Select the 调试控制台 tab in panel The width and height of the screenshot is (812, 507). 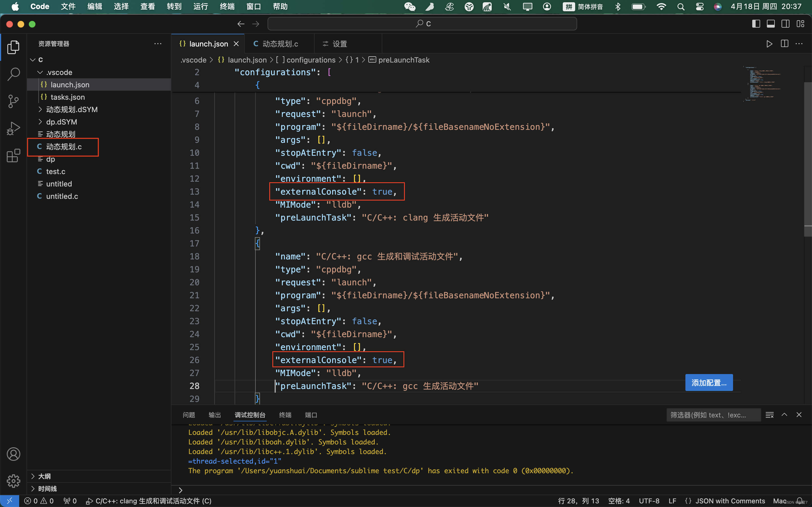click(250, 415)
